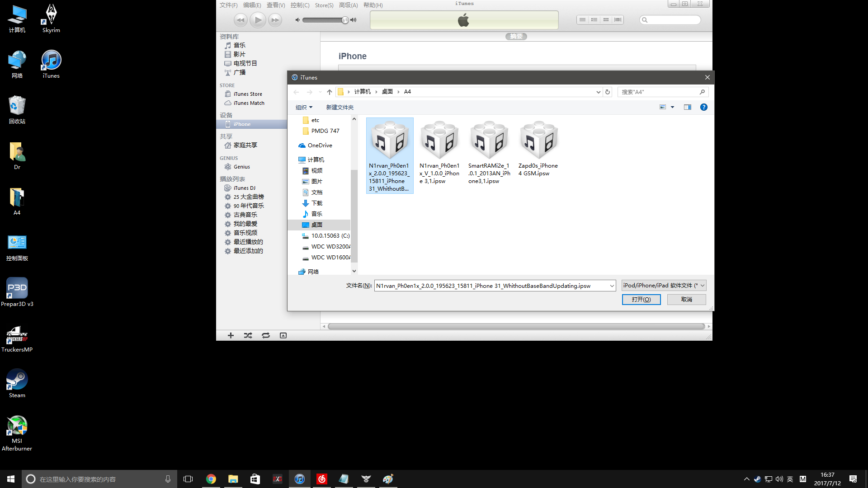Open the 组织 dropdown menu
868x488 pixels.
(304, 107)
